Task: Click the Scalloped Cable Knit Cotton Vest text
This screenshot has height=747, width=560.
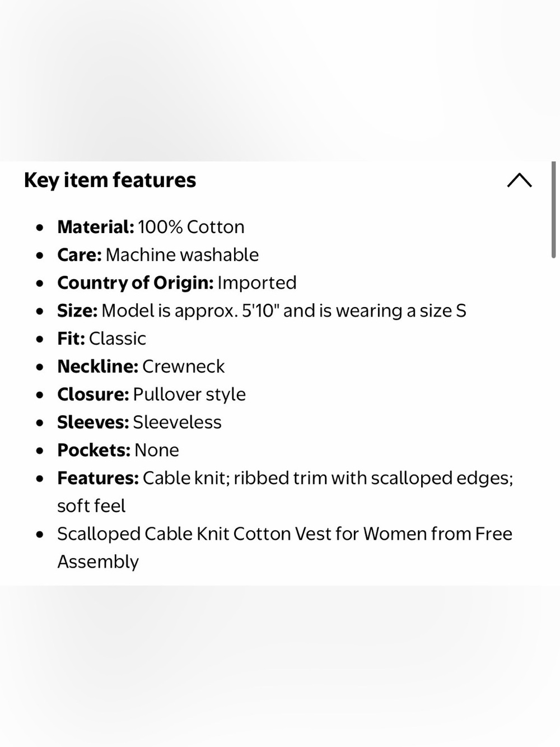Action: (x=284, y=533)
